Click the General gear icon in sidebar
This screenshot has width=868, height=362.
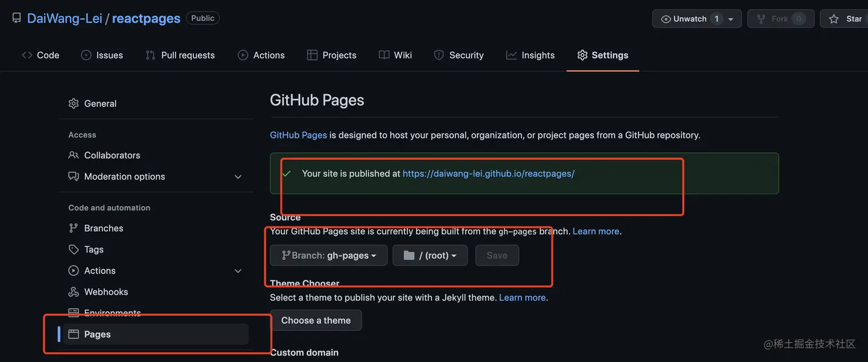(x=73, y=104)
